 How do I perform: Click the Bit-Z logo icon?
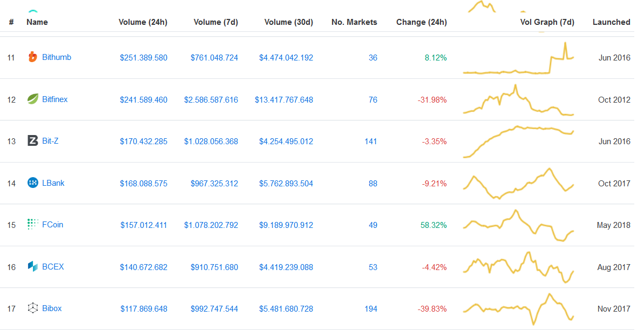(32, 141)
